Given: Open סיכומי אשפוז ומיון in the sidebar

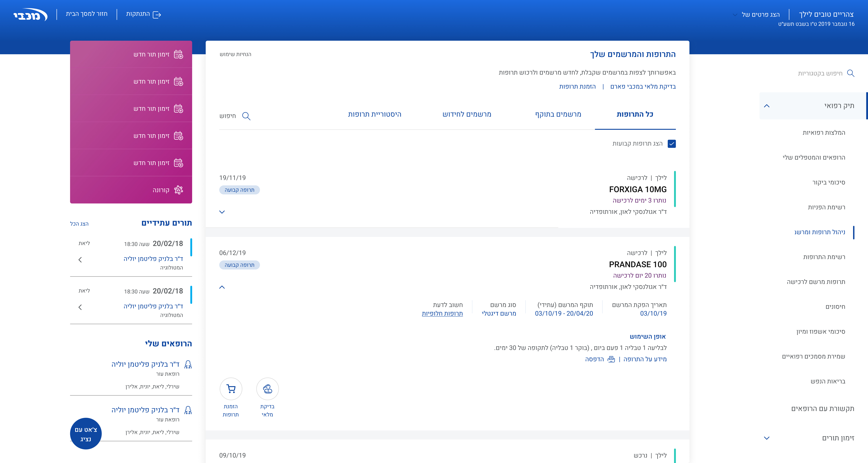Looking at the screenshot, I should [x=821, y=332].
